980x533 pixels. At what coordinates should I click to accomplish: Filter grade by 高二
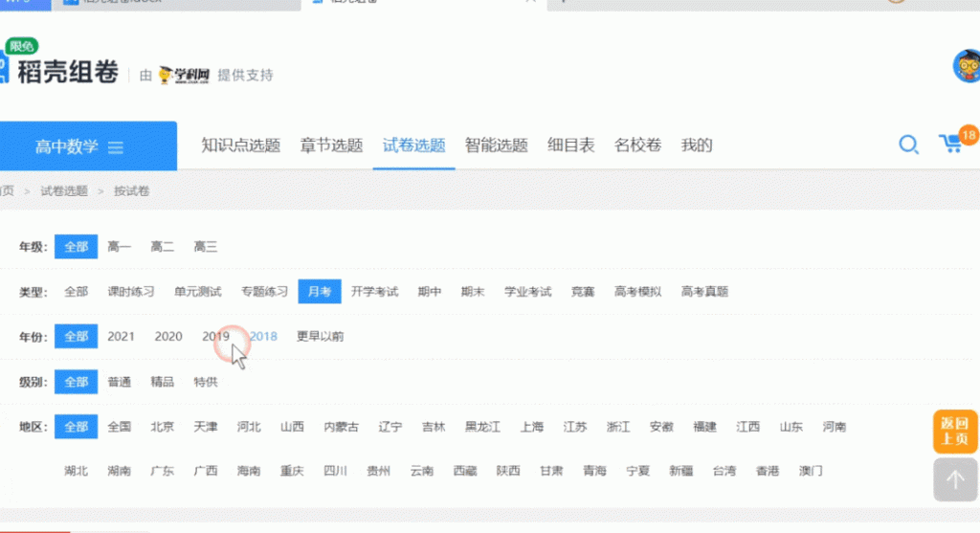click(x=162, y=247)
